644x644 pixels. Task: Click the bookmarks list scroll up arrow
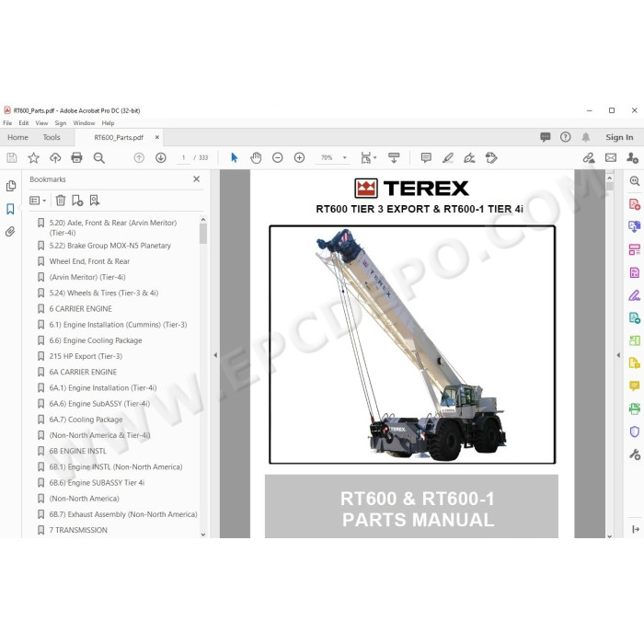[203, 220]
